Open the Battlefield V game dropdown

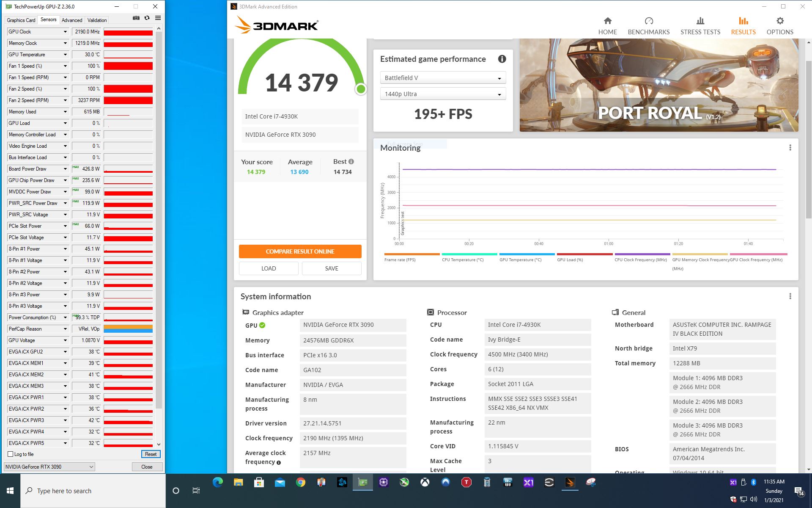(x=443, y=78)
